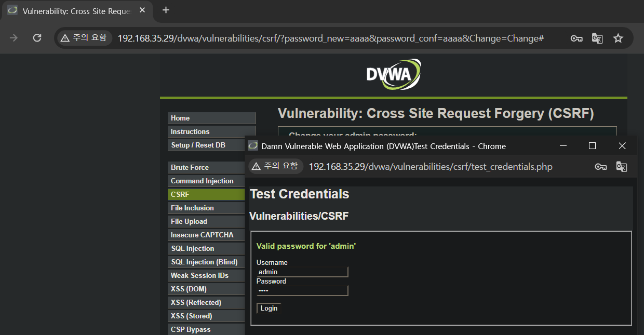Open the Home menu item
The image size is (644, 335).
pos(212,118)
